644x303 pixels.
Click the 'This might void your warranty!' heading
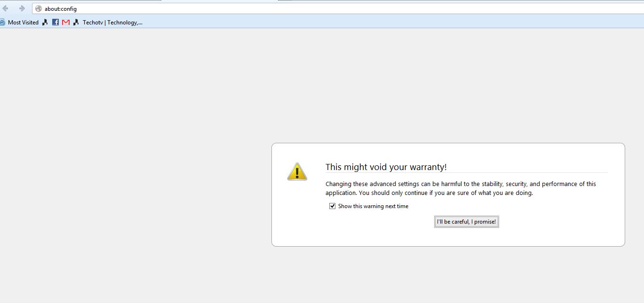click(x=386, y=167)
